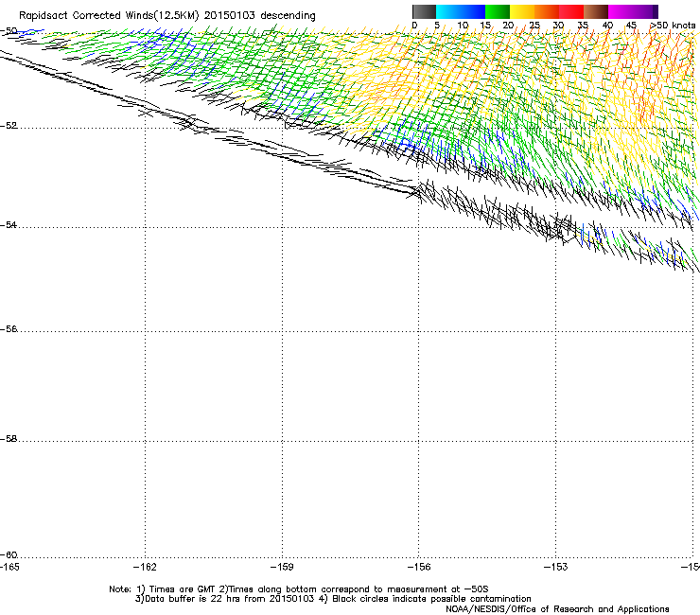Click the magenta-purple 40-50 knots color band
The width and height of the screenshot is (700, 615).
pyautogui.click(x=633, y=11)
